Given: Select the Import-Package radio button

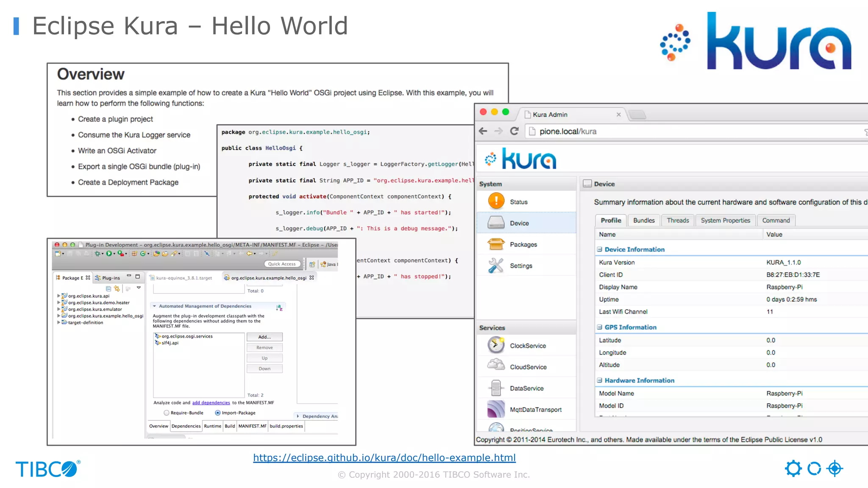Looking at the screenshot, I should pos(218,413).
